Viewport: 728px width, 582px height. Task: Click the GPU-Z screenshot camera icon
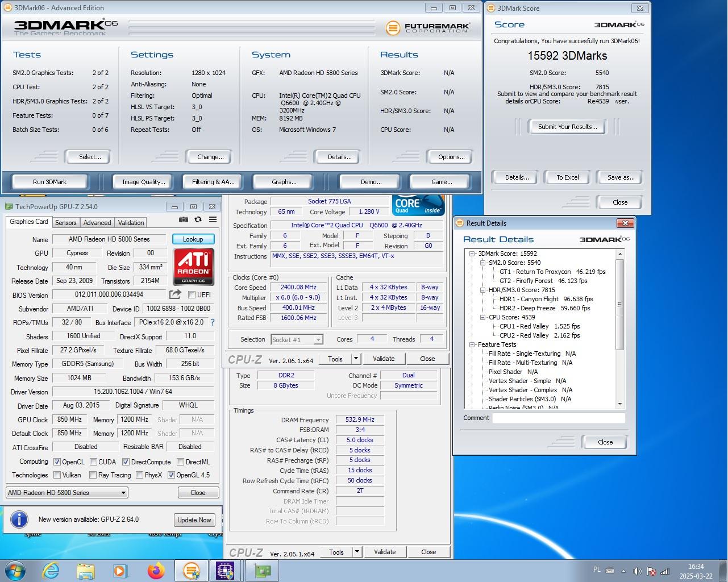tap(183, 220)
